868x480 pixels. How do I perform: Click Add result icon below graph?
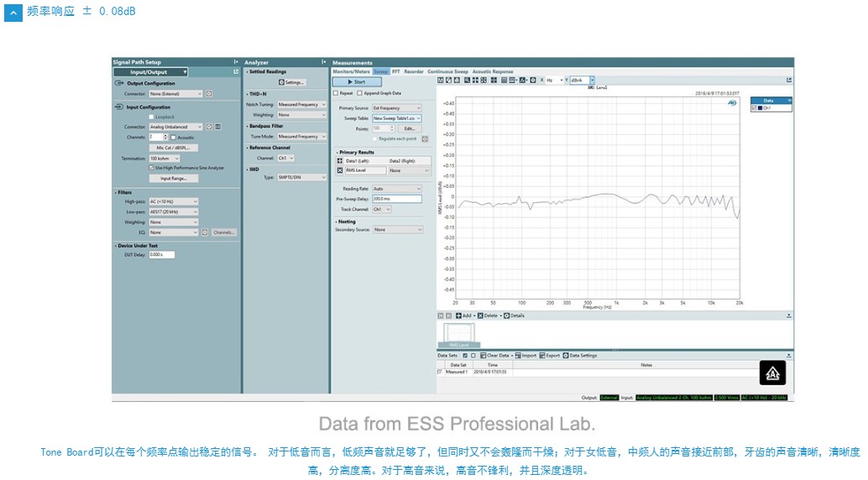click(x=463, y=316)
